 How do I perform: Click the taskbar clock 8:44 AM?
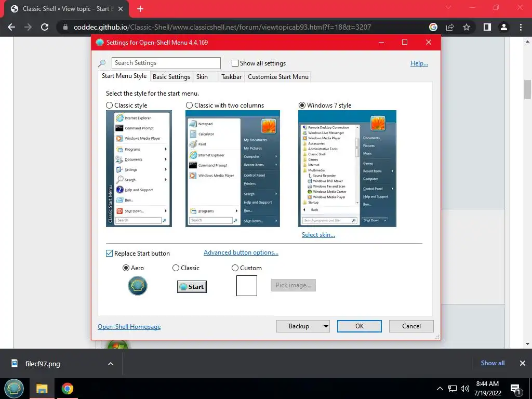pos(487,384)
